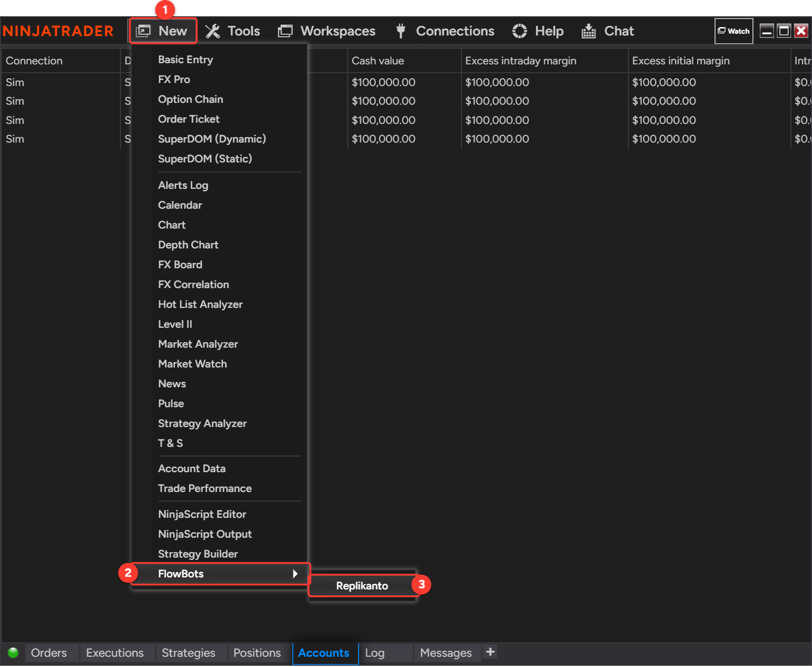Viewport: 812px width, 667px height.
Task: Click the Excess intraday margin column header
Action: pyautogui.click(x=544, y=61)
